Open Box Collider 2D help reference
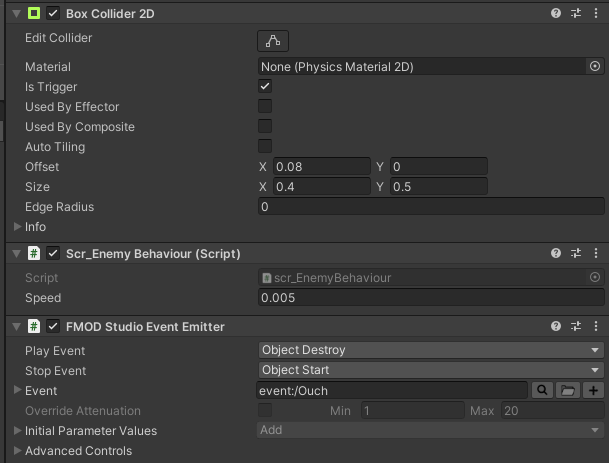The width and height of the screenshot is (609, 463). click(556, 14)
